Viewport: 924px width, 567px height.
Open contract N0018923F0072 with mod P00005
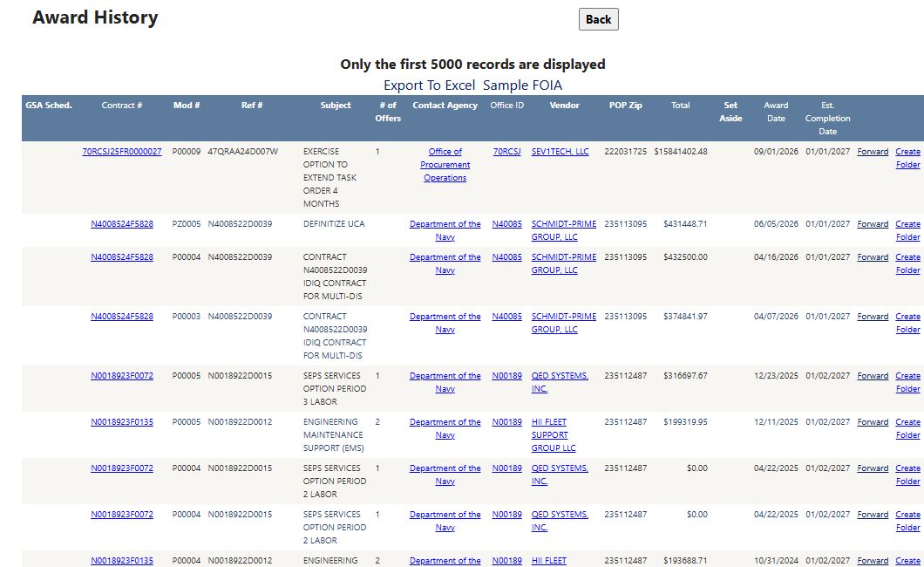pos(122,375)
